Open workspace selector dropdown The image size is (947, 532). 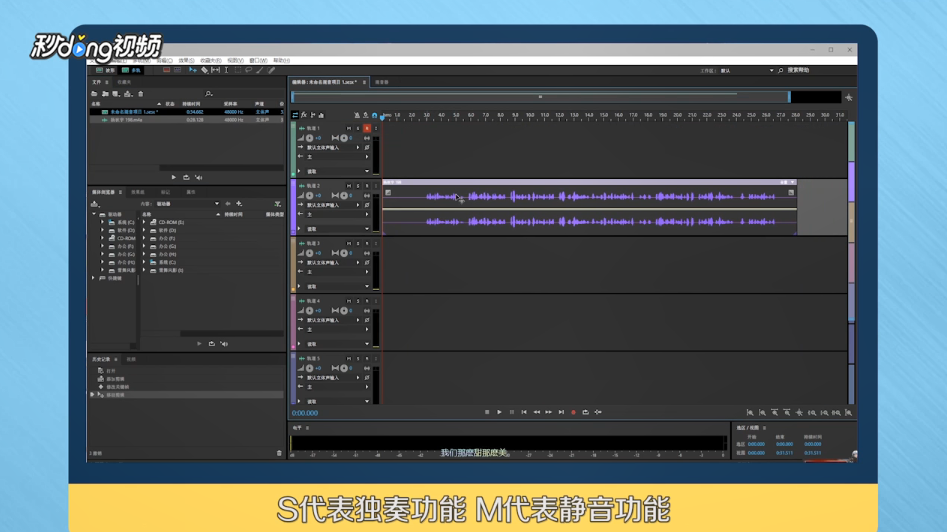click(771, 71)
